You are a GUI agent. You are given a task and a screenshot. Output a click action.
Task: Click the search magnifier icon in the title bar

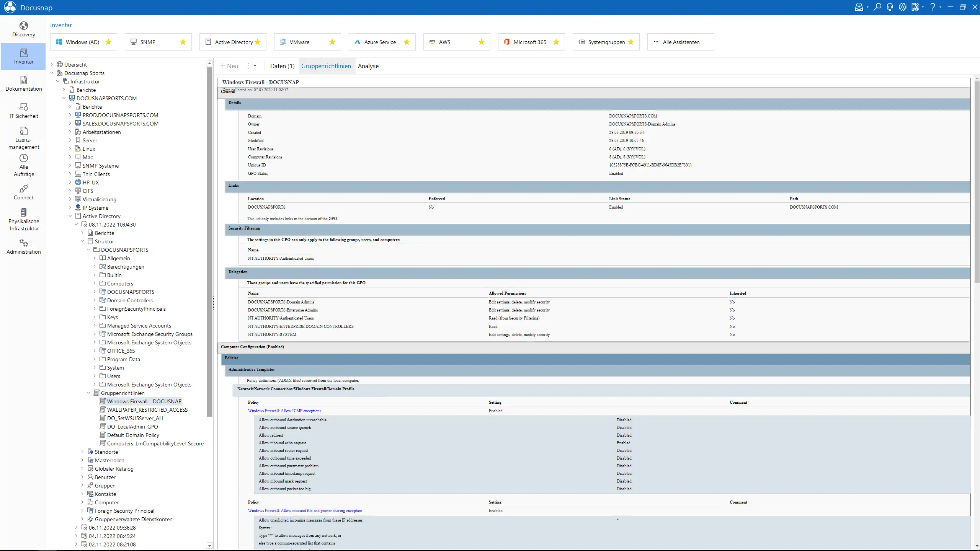877,7
